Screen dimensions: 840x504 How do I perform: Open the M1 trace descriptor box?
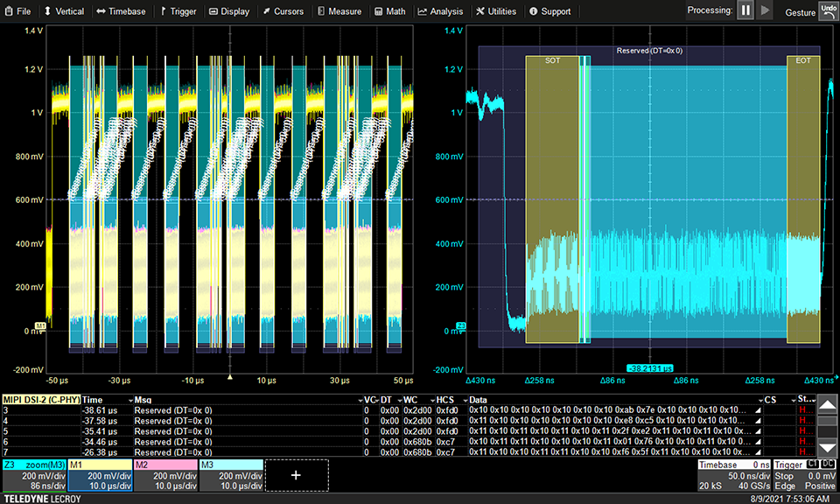click(100, 475)
